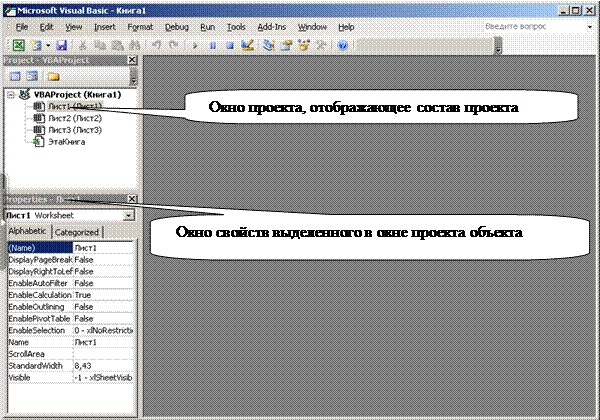Open the Debug menu
This screenshot has height=420, width=600.
click(175, 25)
